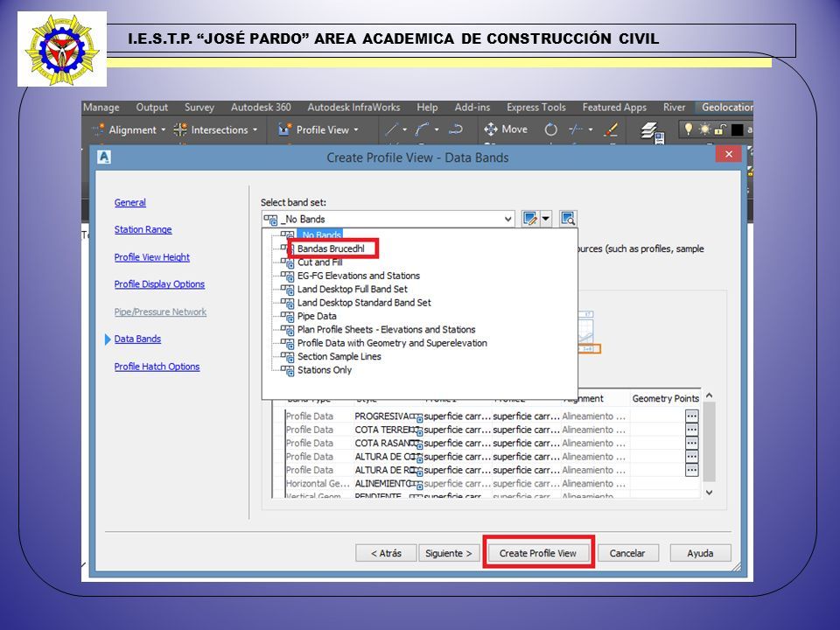Click the '< Atrás' back button
Image resolution: width=840 pixels, height=630 pixels.
tap(386, 553)
